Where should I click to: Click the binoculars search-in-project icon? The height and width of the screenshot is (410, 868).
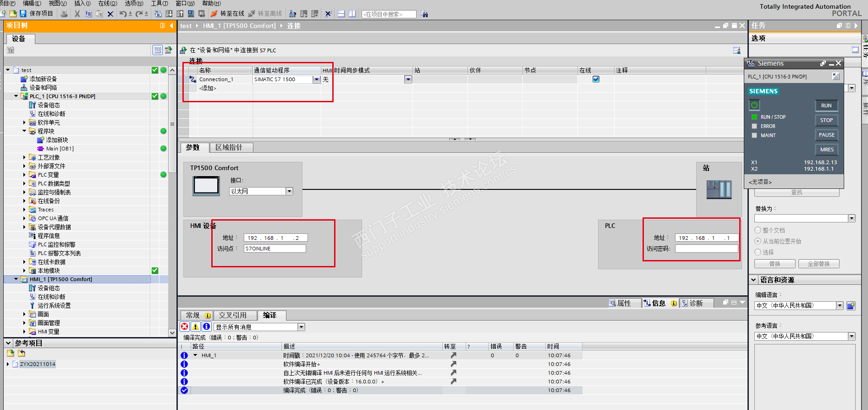tap(424, 14)
